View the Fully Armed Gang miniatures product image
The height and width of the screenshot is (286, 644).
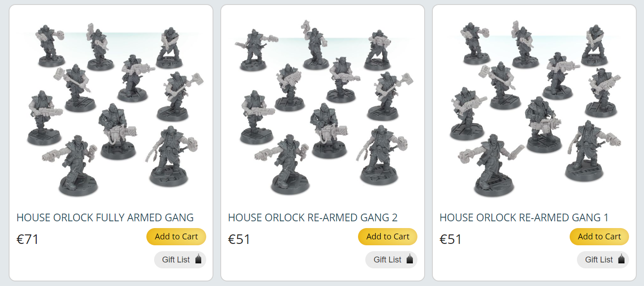pyautogui.click(x=111, y=108)
